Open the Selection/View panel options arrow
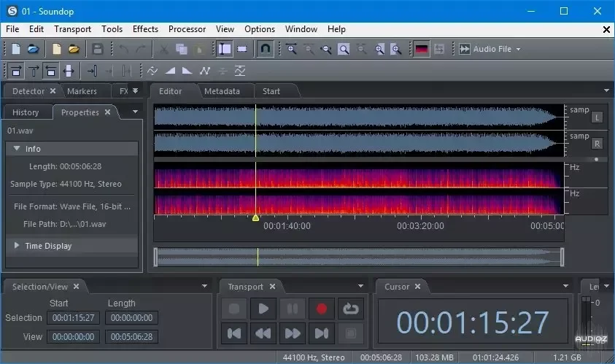This screenshot has height=364, width=615. (x=204, y=286)
